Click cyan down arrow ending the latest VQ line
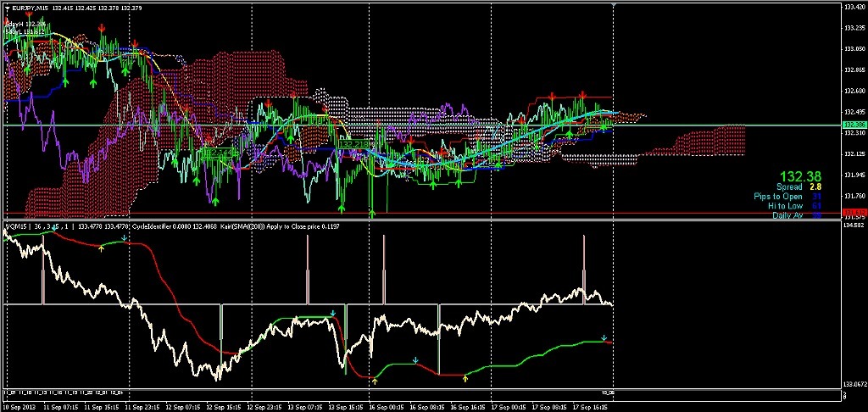The height and width of the screenshot is (412, 868). tap(604, 337)
